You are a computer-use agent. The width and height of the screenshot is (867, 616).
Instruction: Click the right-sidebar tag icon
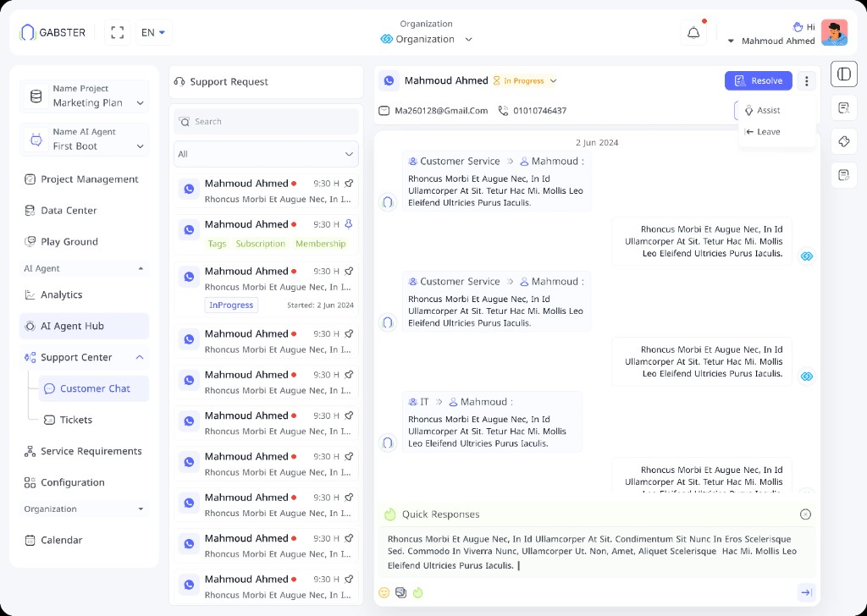844,142
